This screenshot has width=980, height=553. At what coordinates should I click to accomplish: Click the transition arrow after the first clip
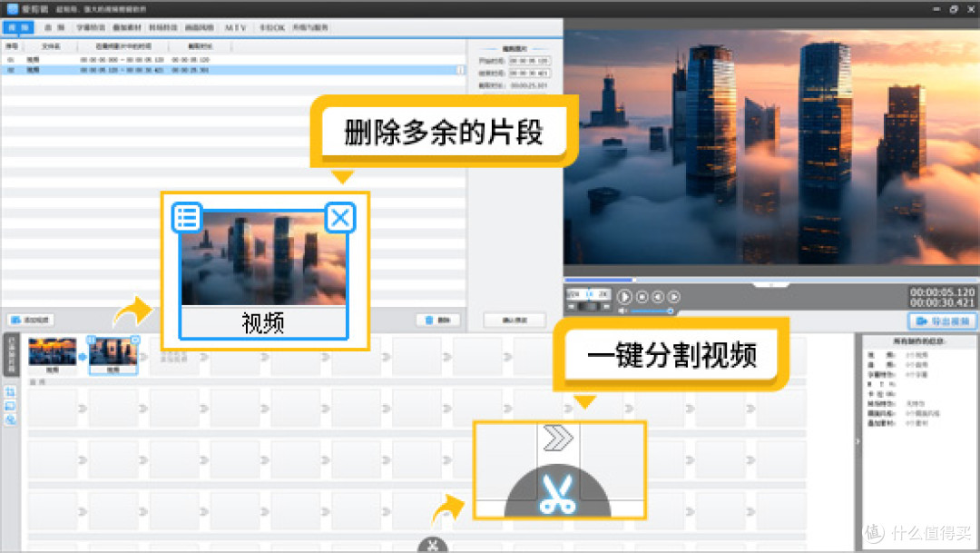coord(83,357)
